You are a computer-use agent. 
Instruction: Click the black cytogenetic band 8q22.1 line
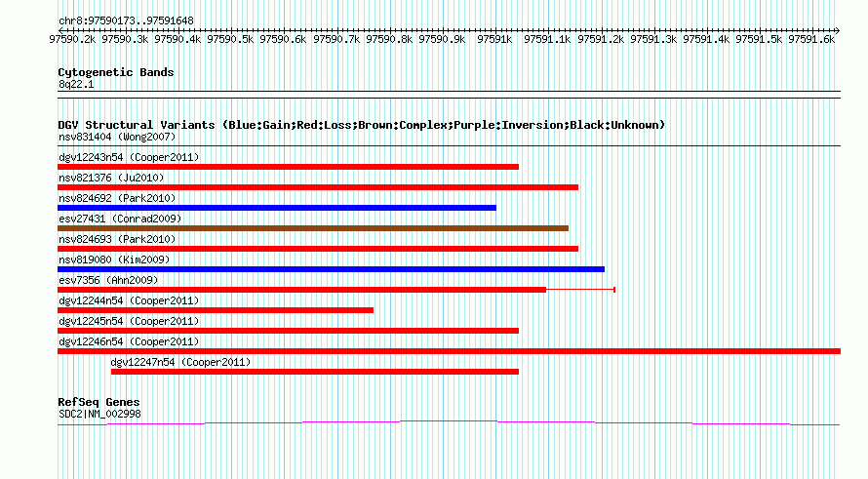(x=449, y=95)
